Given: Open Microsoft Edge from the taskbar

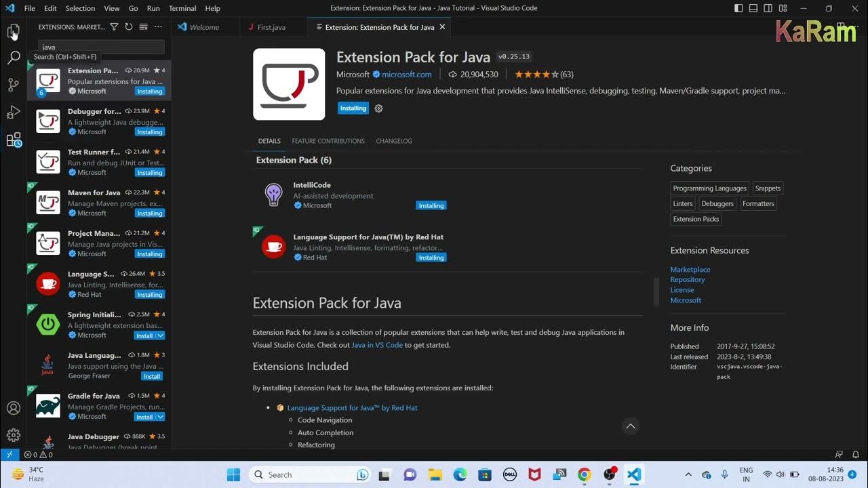Looking at the screenshot, I should 460,474.
